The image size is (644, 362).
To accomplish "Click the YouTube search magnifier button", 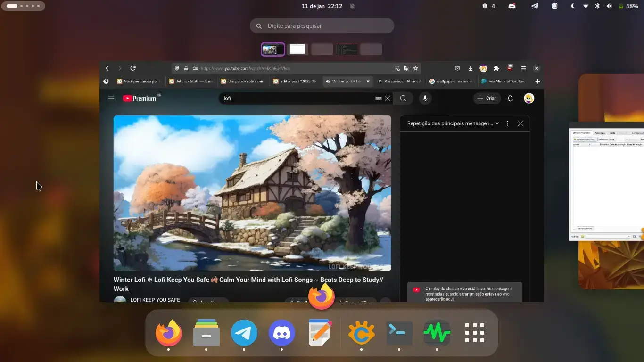I will pos(403,98).
